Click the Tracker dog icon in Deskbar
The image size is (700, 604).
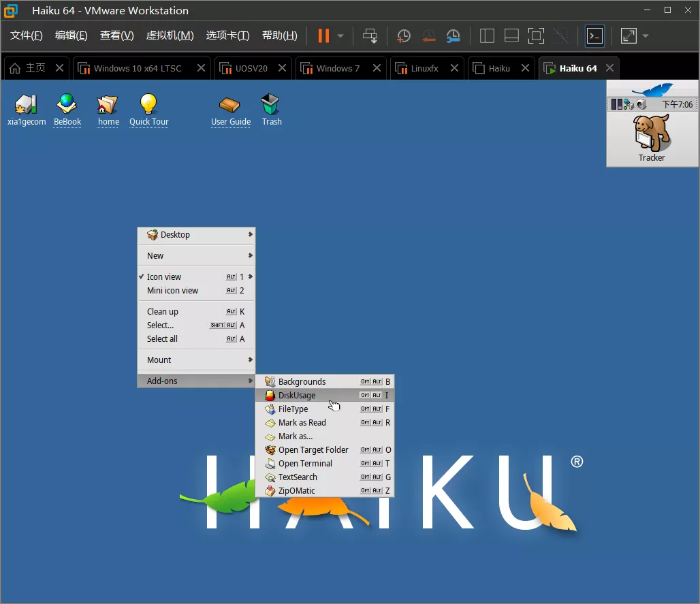(x=652, y=133)
